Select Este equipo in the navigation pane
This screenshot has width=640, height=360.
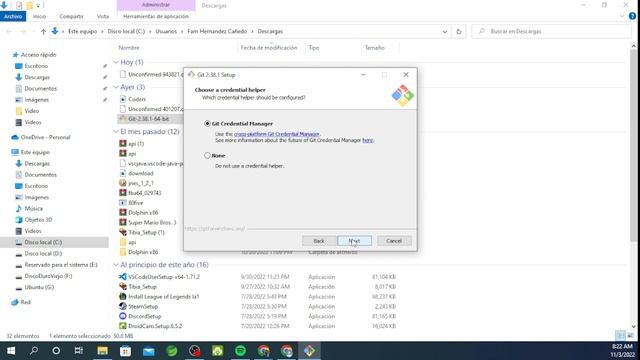point(35,152)
